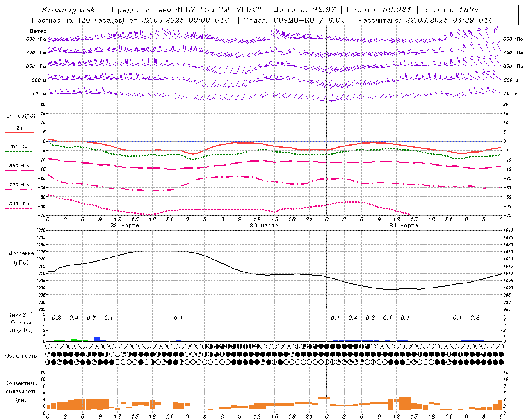Viewport: 525px width, 420px height.
Task: Click the '700 гПа' temperature legend entry
Action: coord(19,185)
